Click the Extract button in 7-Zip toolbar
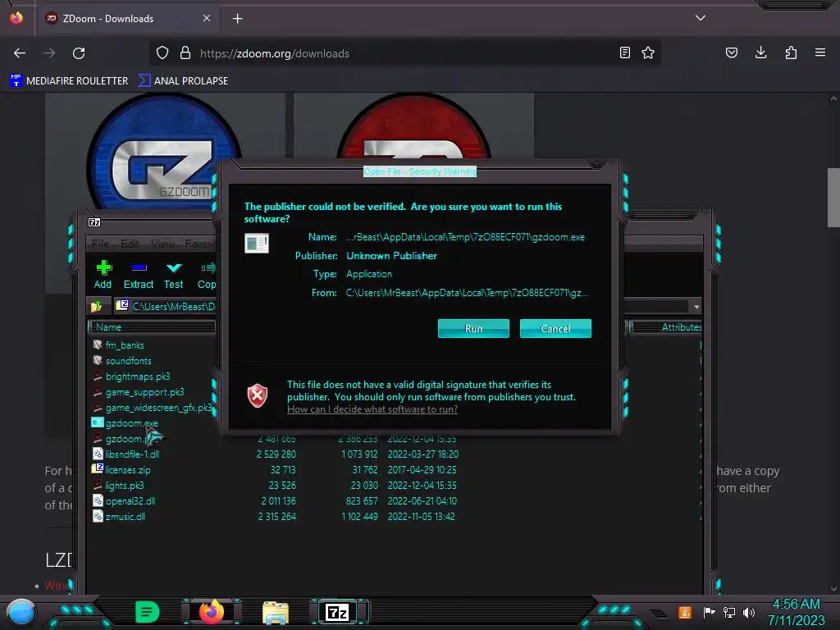 [x=138, y=275]
